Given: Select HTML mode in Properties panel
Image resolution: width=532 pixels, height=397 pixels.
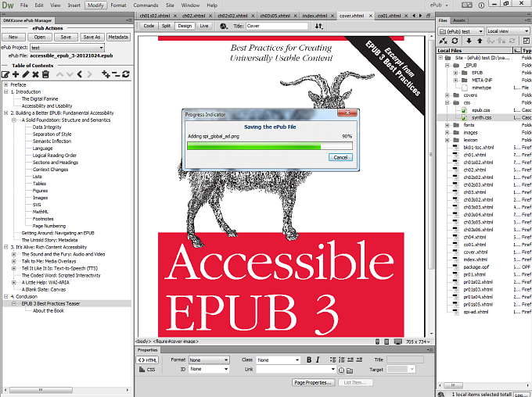Looking at the screenshot, I should pyautogui.click(x=148, y=360).
